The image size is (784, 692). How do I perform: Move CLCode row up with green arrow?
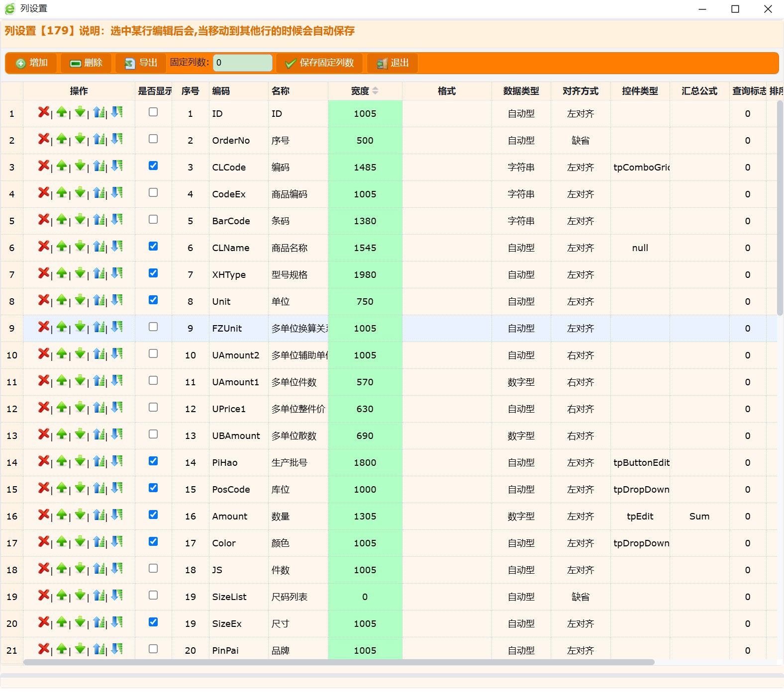(x=62, y=166)
